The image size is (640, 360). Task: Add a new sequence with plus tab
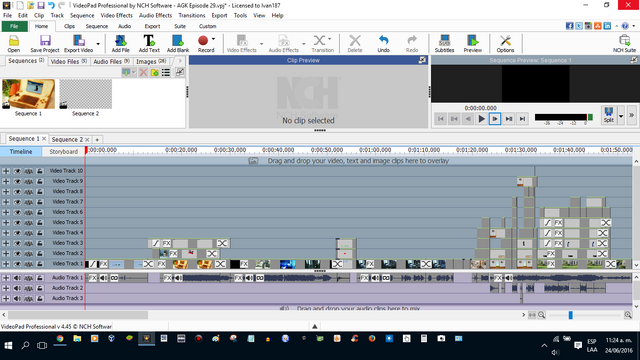pyautogui.click(x=97, y=140)
